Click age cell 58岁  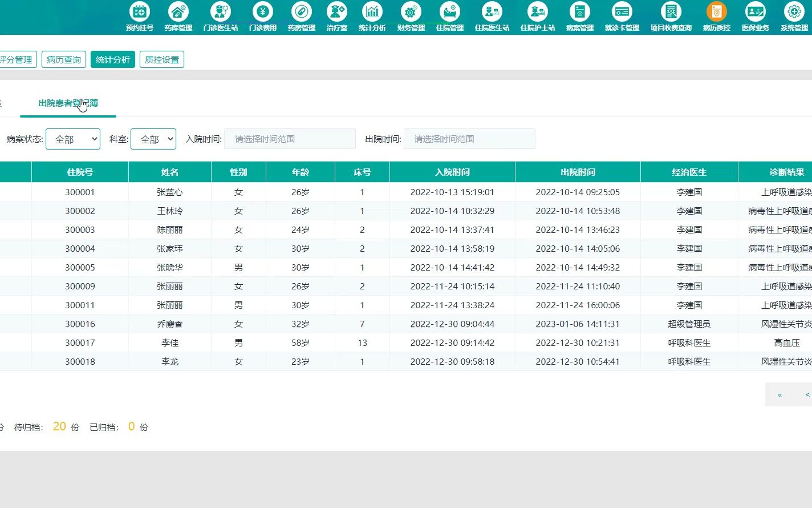(x=301, y=343)
